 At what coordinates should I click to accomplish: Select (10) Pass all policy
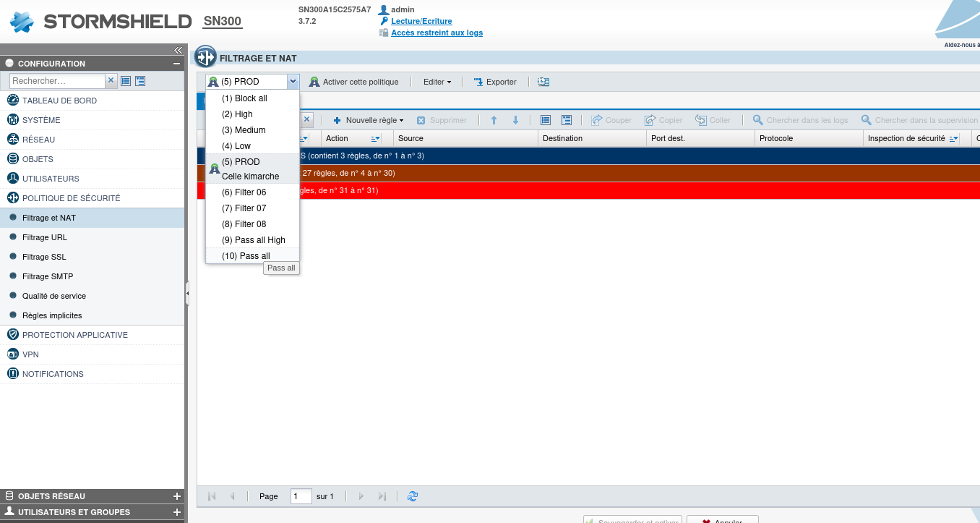click(252, 255)
